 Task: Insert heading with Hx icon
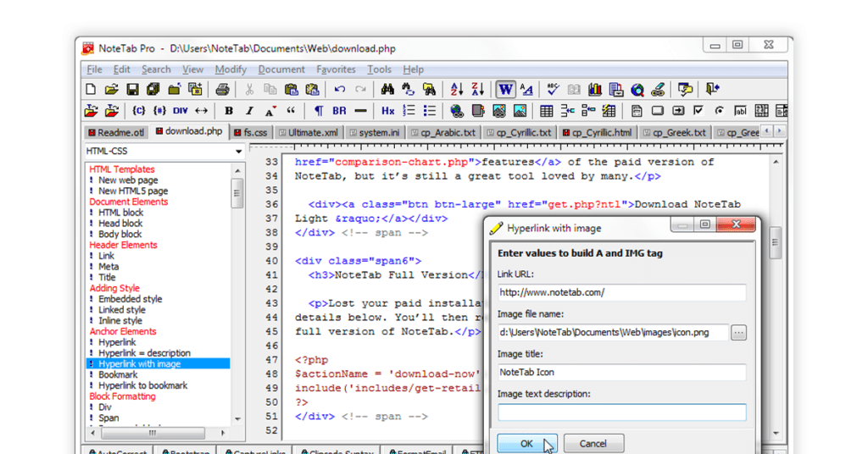387,111
